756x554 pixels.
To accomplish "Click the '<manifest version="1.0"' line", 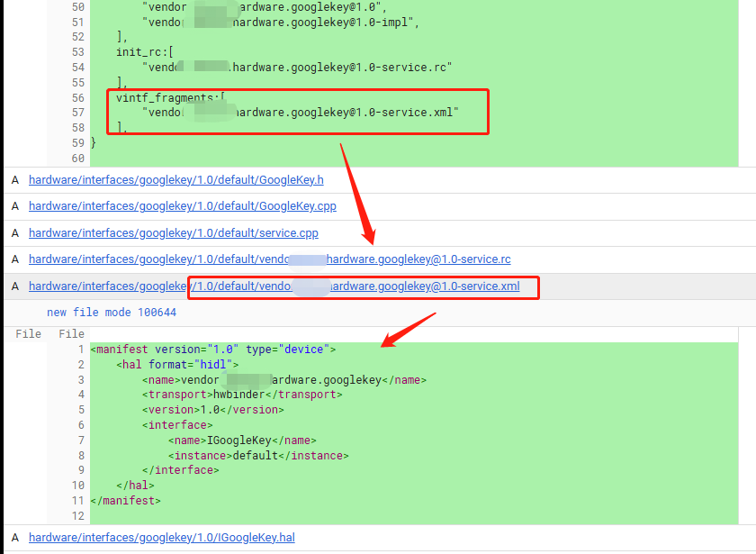I will click(213, 350).
